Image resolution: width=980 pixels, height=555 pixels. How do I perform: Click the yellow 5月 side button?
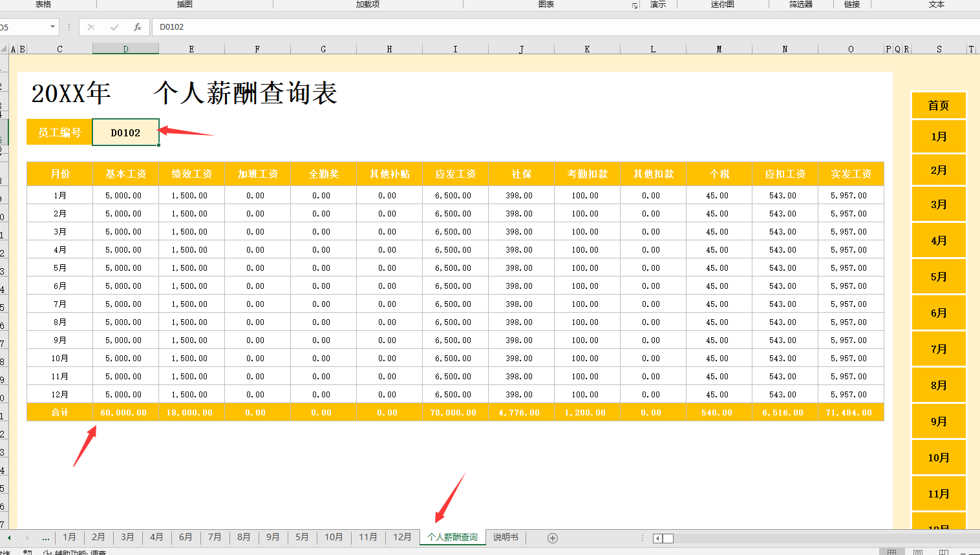(x=939, y=277)
